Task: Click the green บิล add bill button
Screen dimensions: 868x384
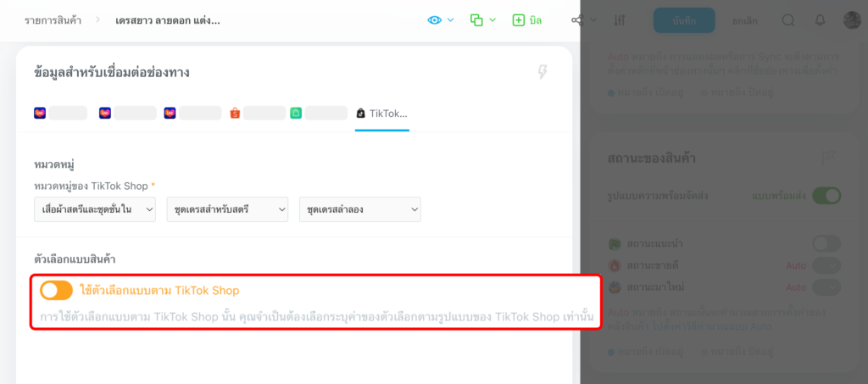Action: click(x=526, y=19)
